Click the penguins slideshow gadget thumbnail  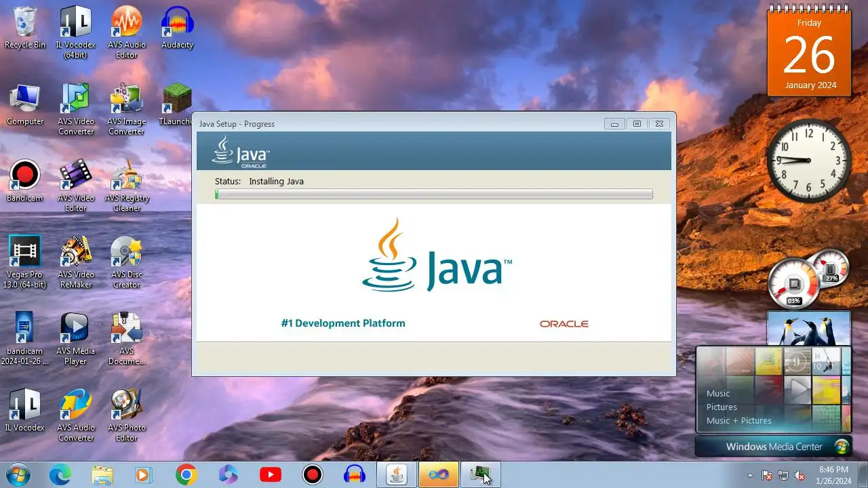[808, 328]
